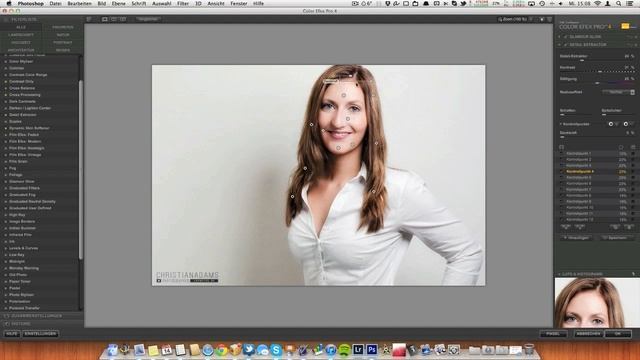Star the Glamour Glow filter in list
This screenshot has width=640, height=360.
[6, 181]
